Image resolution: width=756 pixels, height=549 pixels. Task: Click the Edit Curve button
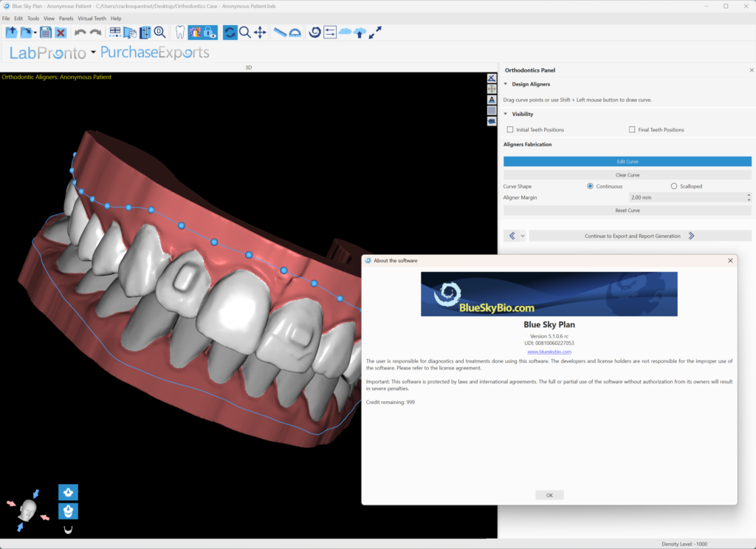[628, 162]
